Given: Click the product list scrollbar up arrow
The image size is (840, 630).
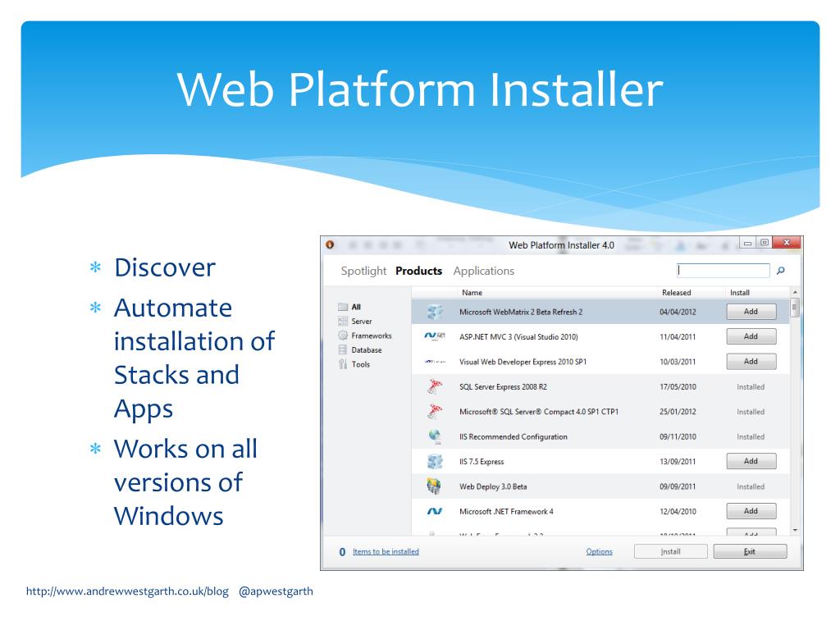Looking at the screenshot, I should click(795, 292).
